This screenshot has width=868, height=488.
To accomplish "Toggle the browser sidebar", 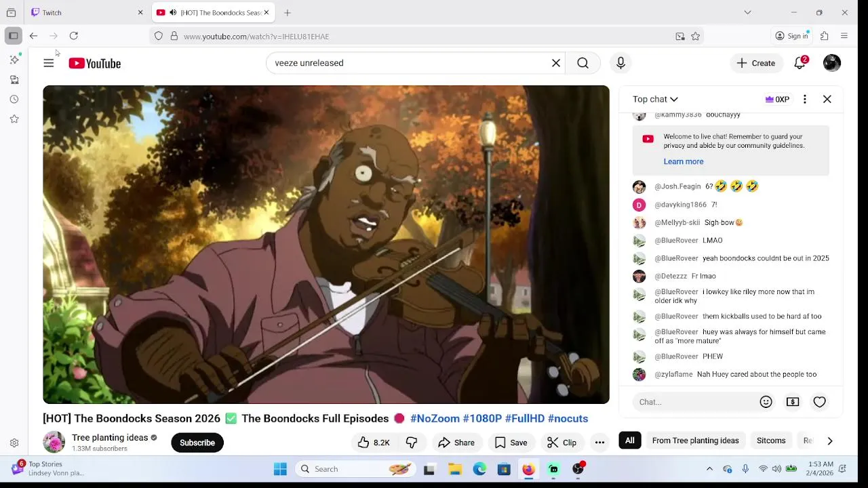I will [x=14, y=36].
